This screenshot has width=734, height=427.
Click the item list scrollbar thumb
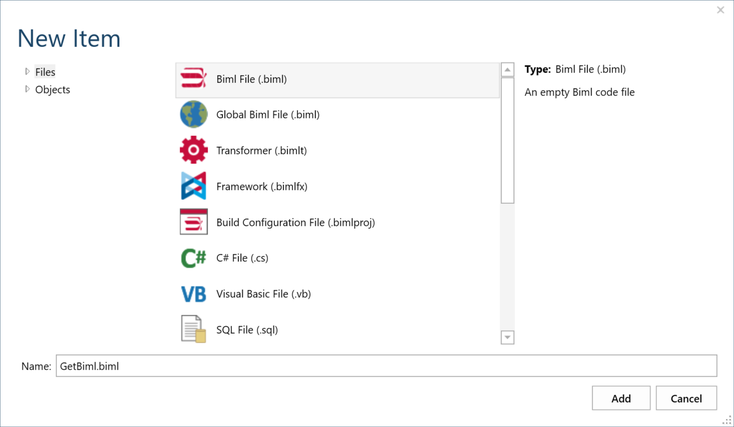tap(507, 140)
